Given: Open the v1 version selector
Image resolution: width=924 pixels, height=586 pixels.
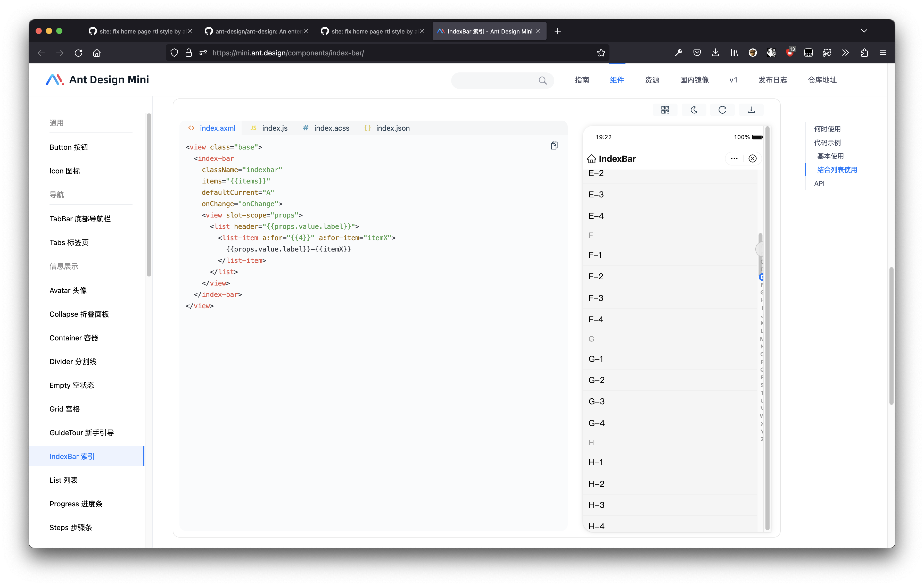Looking at the screenshot, I should [733, 80].
